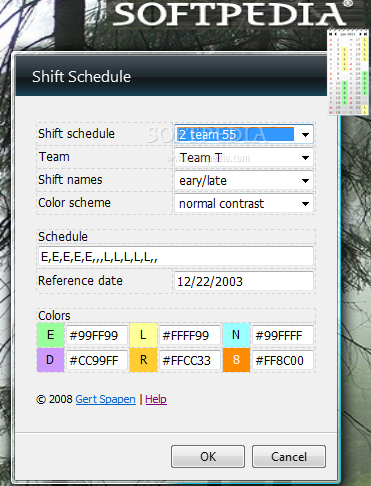Select the green E color swatch

coord(50,335)
